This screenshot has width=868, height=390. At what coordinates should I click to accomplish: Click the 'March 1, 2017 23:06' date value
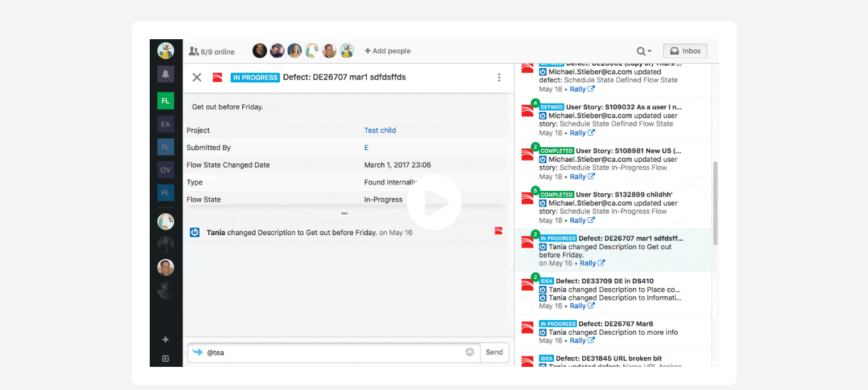tap(398, 165)
